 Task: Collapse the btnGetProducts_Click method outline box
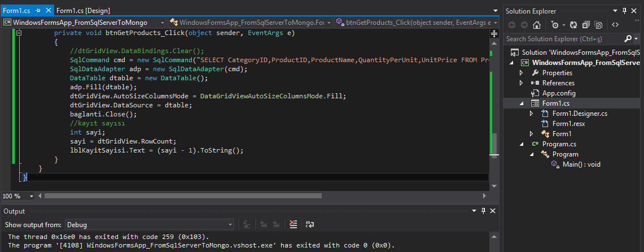point(19,33)
